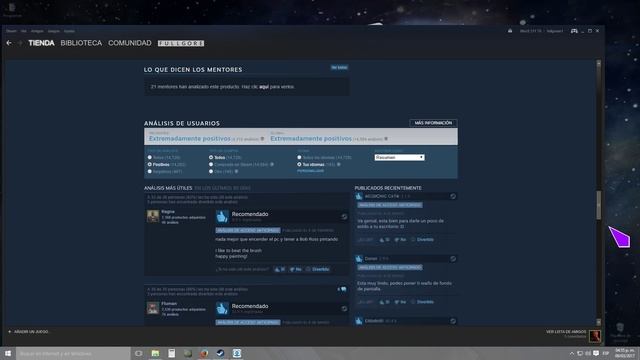Click Ver todos mentors button
640x360 pixels.
click(x=339, y=67)
